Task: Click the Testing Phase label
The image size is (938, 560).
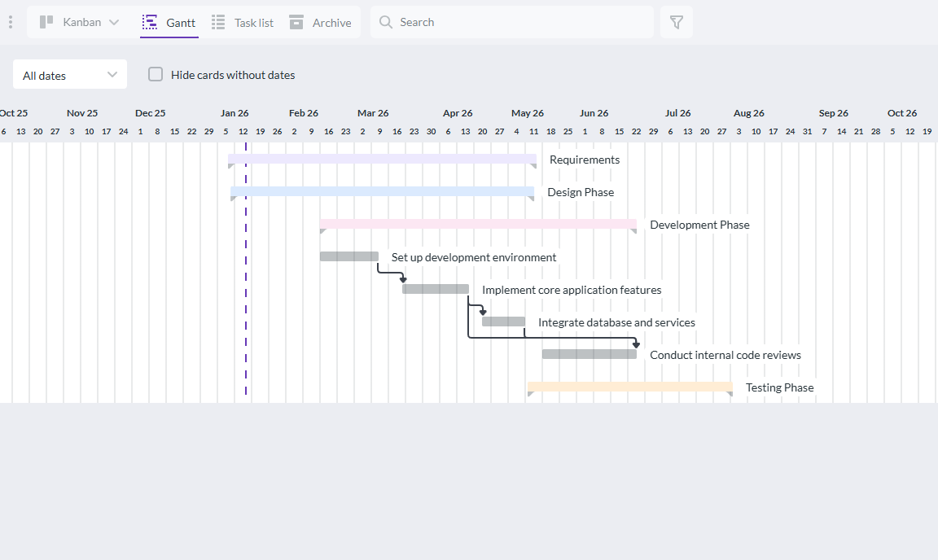Action: click(779, 387)
